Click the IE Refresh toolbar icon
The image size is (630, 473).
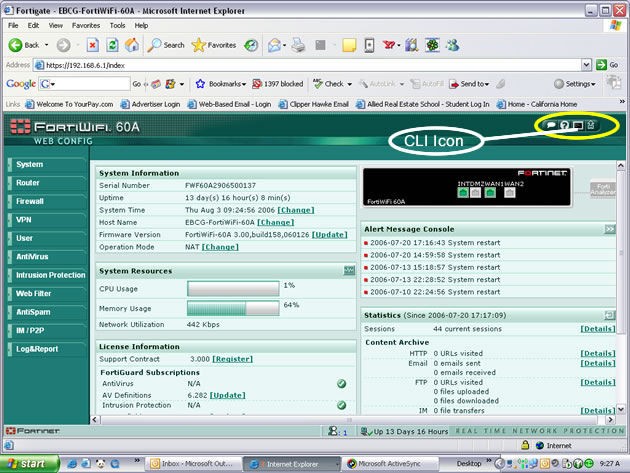112,45
